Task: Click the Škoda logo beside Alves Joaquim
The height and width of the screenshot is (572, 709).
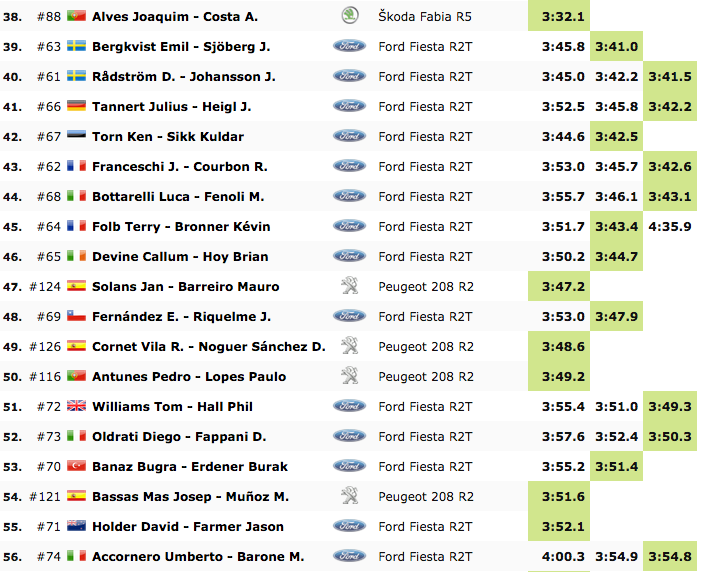Action: 350,16
